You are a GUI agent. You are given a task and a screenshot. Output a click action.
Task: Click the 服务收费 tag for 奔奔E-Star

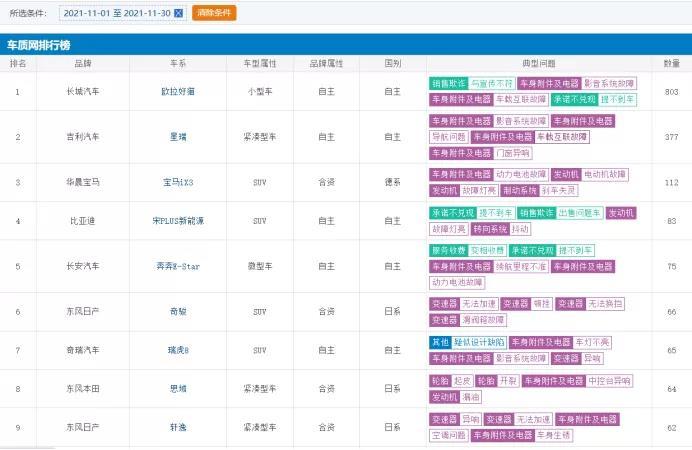449,251
